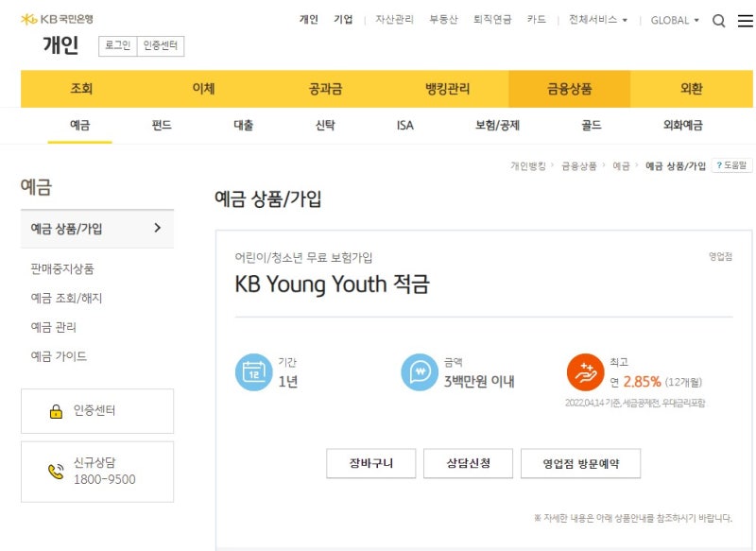The image size is (756, 551).
Task: Open the 카드 top link
Action: 536,19
